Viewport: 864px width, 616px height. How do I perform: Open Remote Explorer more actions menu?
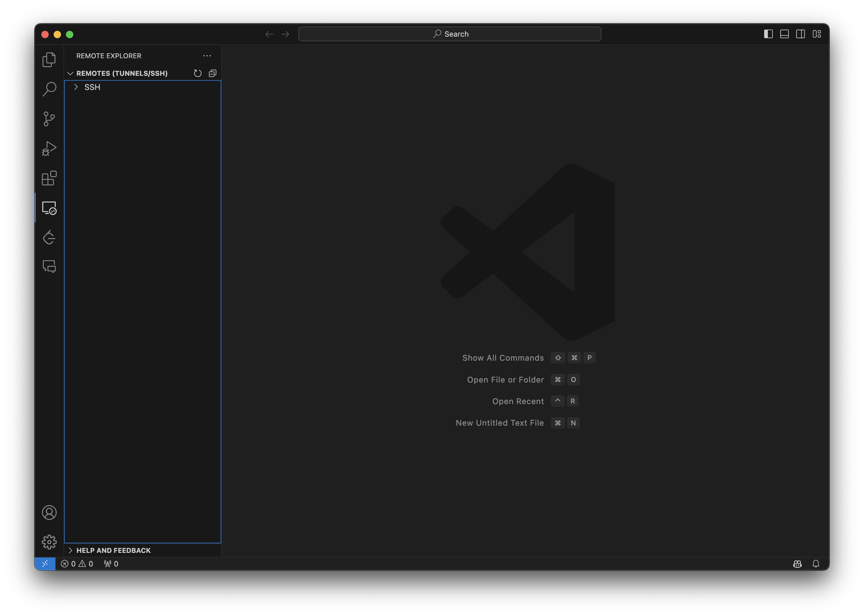tap(207, 56)
